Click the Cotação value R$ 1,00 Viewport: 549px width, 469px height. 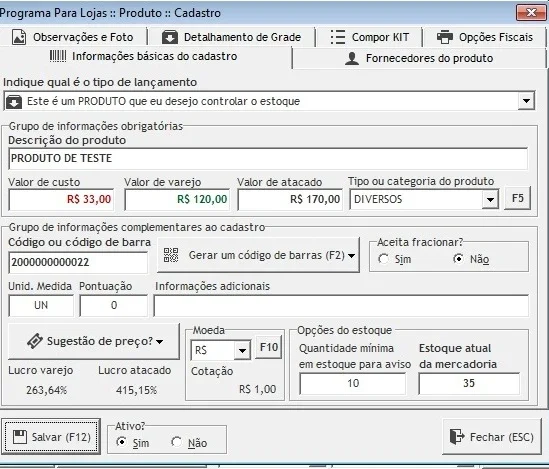(x=257, y=389)
